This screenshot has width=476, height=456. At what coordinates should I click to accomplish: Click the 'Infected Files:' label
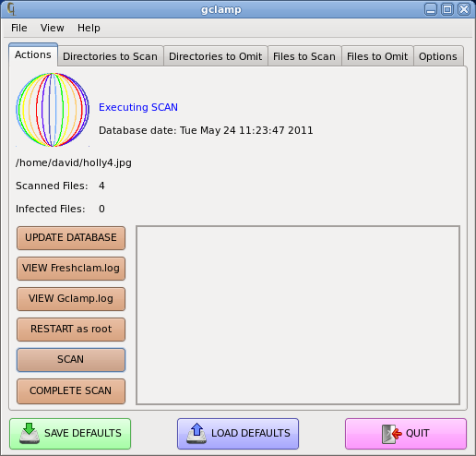51,209
